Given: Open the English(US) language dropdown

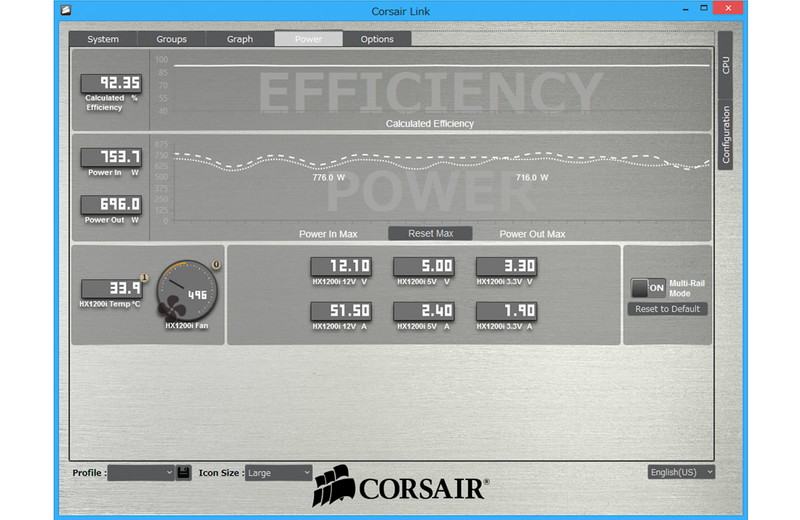Looking at the screenshot, I should click(x=681, y=472).
